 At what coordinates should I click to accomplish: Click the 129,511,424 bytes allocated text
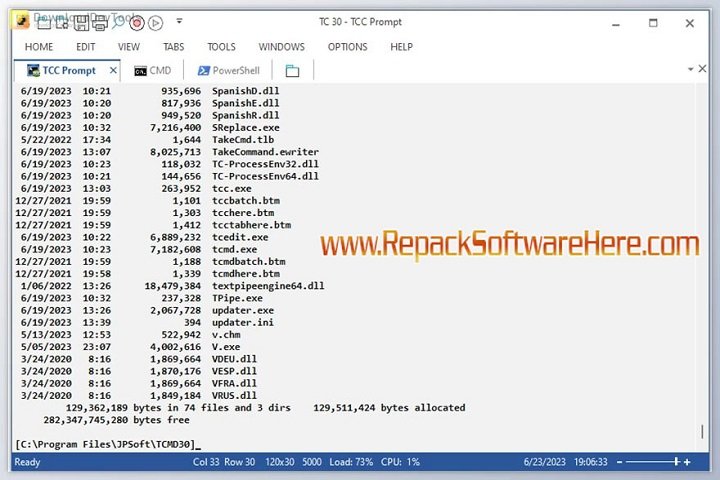(389, 408)
